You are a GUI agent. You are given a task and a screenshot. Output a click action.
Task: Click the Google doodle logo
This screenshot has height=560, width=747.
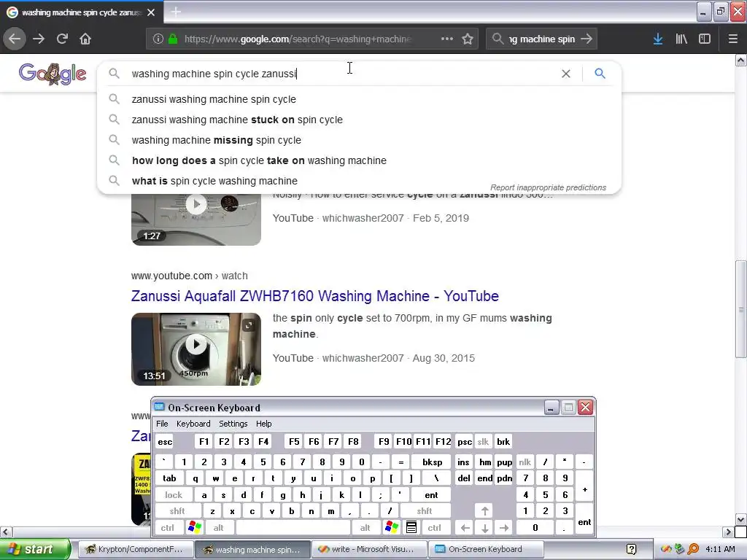(53, 74)
